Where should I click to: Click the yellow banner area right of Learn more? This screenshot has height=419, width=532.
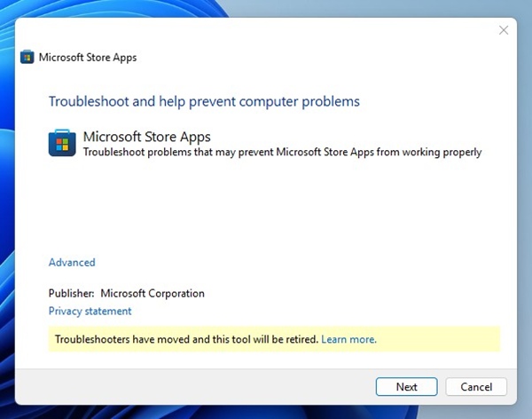tap(439, 339)
